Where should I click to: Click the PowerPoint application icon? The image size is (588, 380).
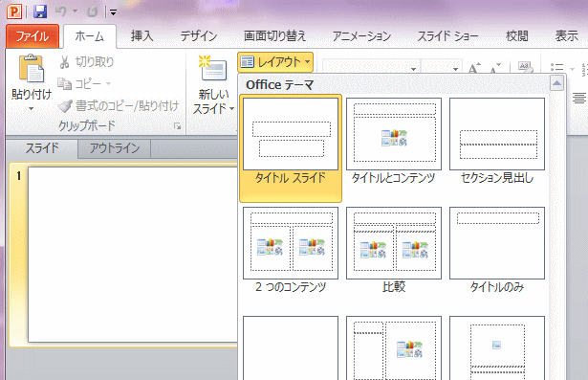14,11
